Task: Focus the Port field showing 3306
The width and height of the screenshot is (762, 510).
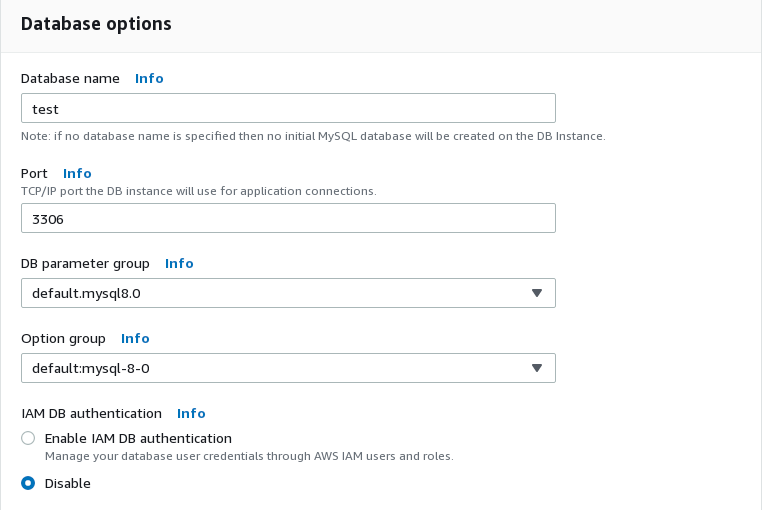Action: 288,218
